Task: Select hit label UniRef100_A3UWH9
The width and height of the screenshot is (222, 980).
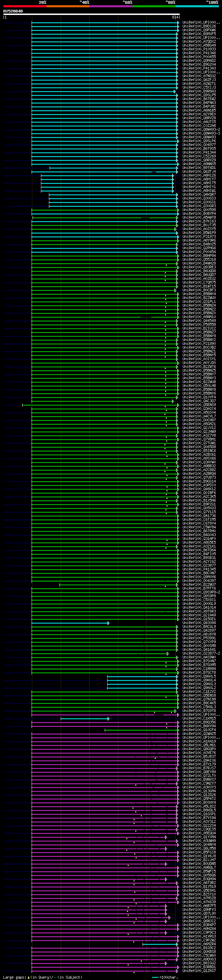Action: pyautogui.click(x=199, y=841)
